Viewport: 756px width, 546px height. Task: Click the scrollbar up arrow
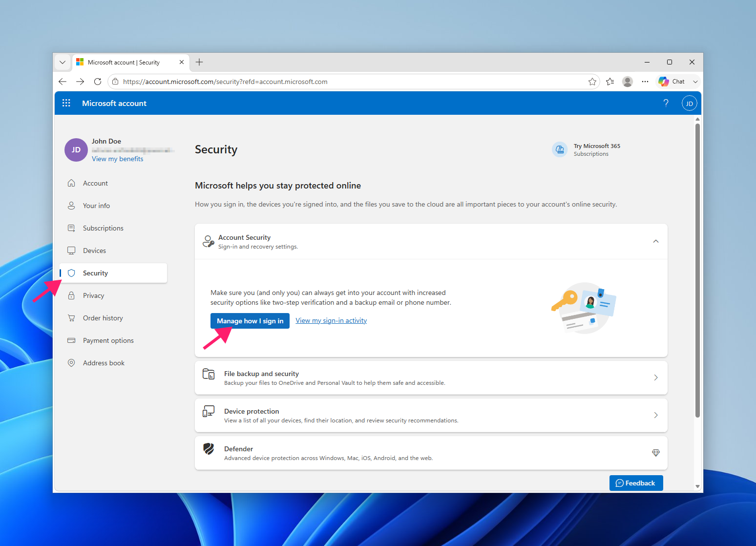click(x=697, y=119)
